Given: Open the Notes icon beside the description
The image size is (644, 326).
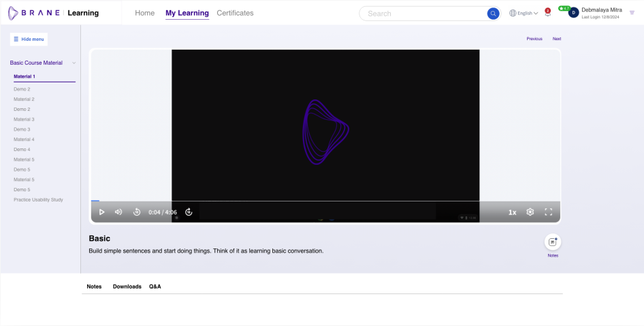Looking at the screenshot, I should click(553, 242).
